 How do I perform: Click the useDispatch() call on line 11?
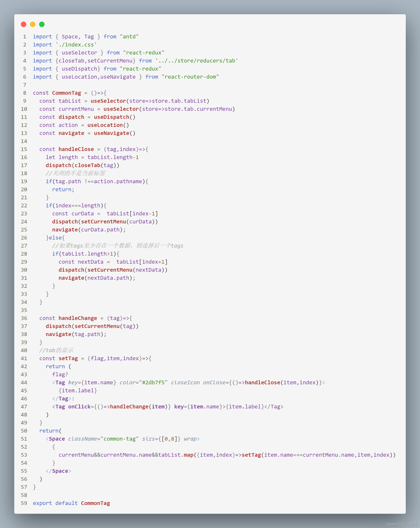(114, 117)
